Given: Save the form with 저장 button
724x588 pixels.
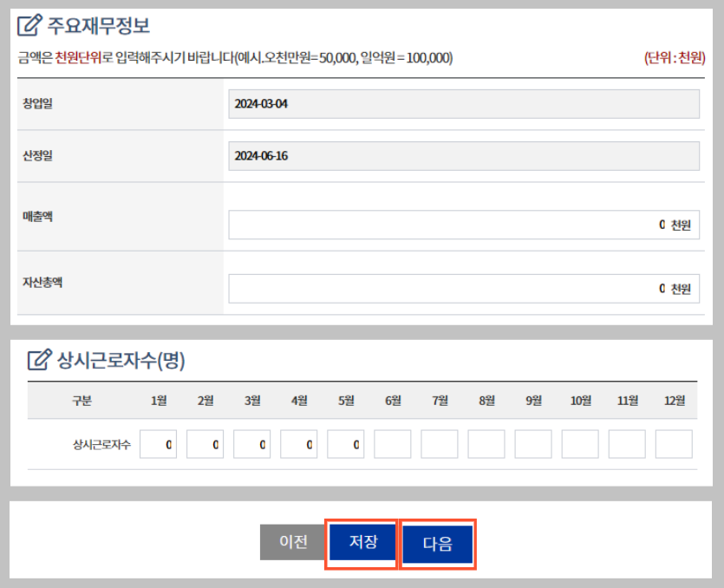Looking at the screenshot, I should tap(363, 542).
